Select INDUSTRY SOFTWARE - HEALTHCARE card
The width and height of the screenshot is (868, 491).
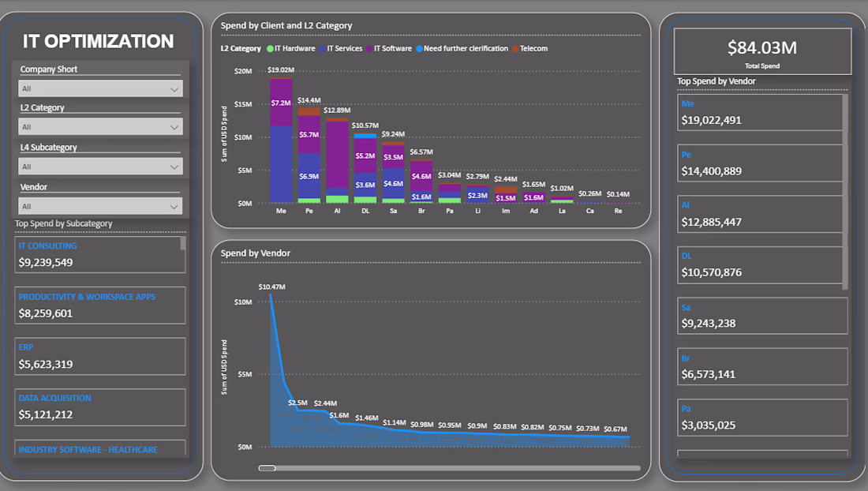(100, 448)
